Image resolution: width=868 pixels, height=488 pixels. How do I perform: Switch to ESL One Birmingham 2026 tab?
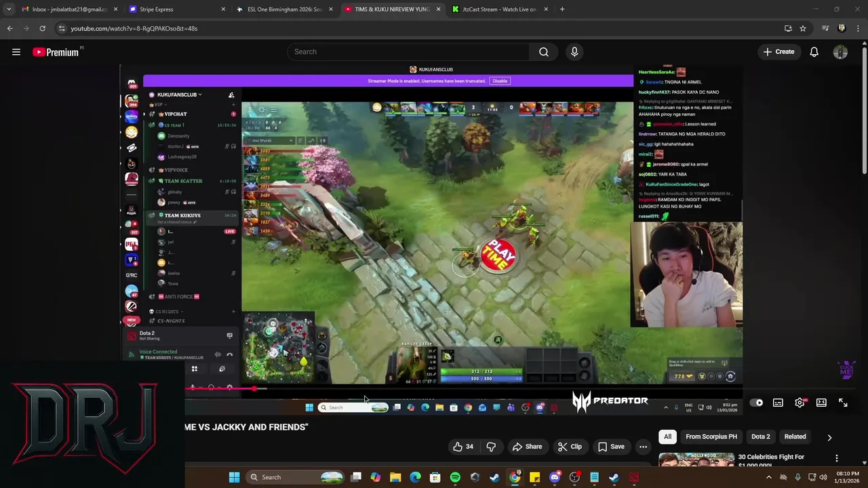(284, 9)
